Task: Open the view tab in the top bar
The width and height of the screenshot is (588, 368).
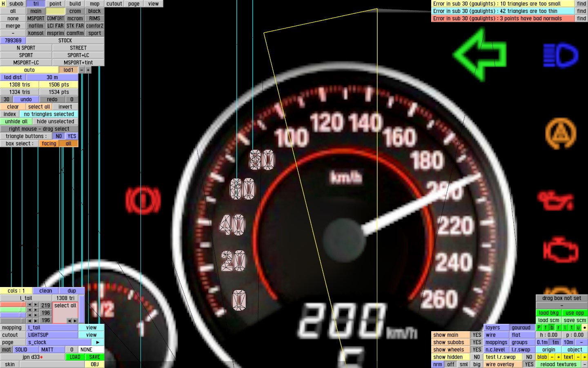Action: click(x=154, y=4)
